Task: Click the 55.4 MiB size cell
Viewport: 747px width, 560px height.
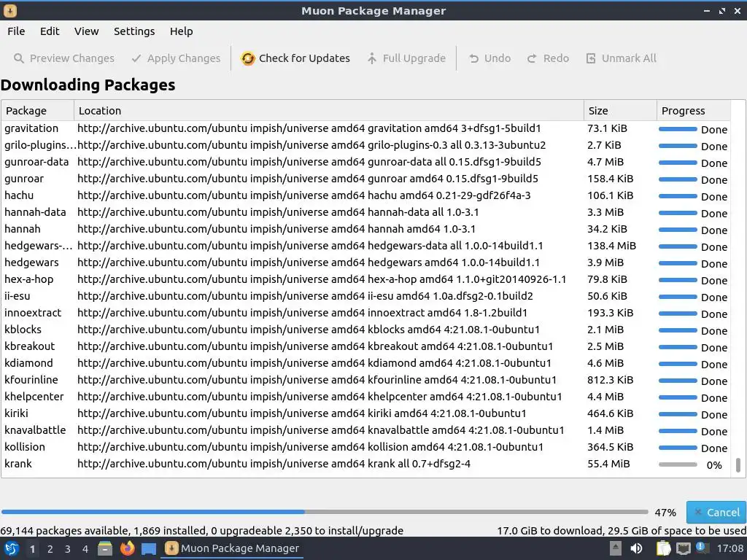Action: click(608, 464)
